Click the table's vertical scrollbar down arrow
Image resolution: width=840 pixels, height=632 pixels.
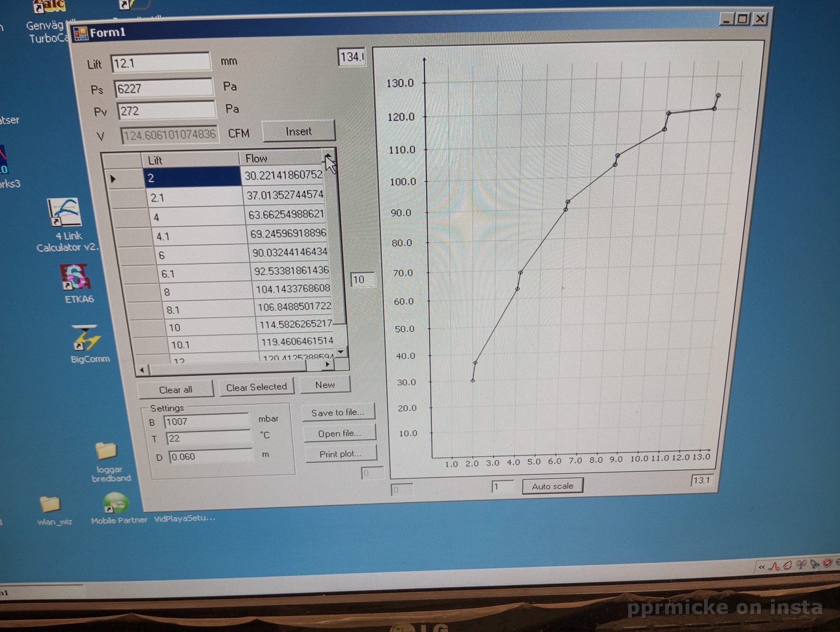341,352
